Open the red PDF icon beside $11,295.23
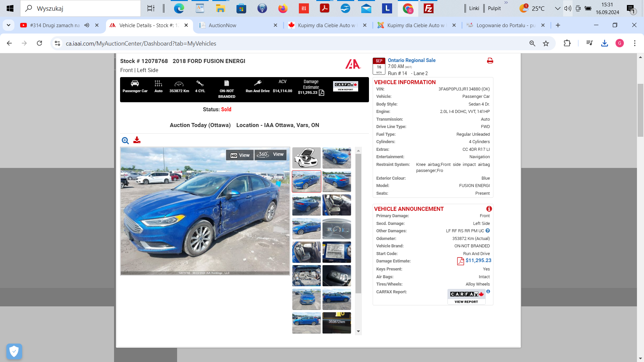The image size is (644, 362). click(461, 261)
